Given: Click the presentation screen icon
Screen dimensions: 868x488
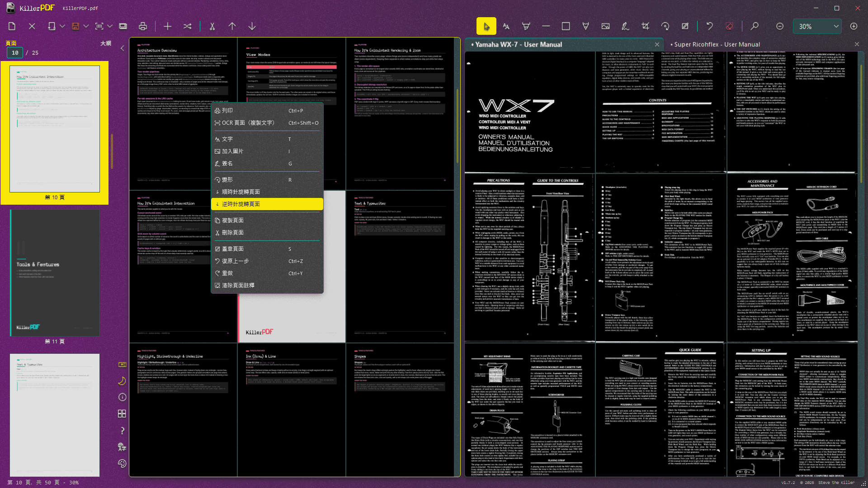Looking at the screenshot, I should [123, 26].
